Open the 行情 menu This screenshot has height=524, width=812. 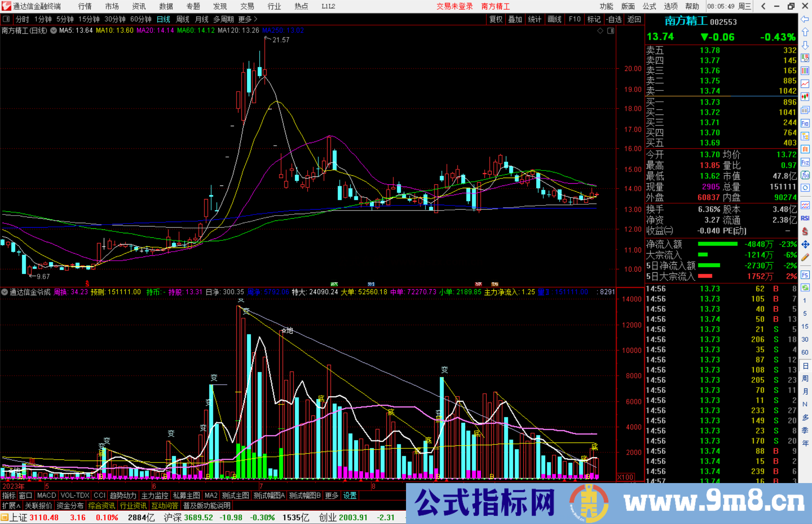tap(85, 6)
